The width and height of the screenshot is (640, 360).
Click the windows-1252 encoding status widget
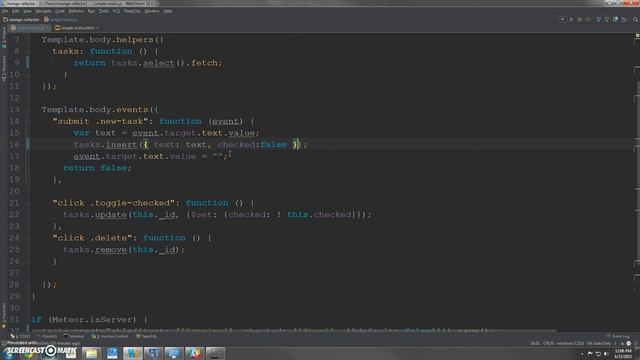click(570, 343)
